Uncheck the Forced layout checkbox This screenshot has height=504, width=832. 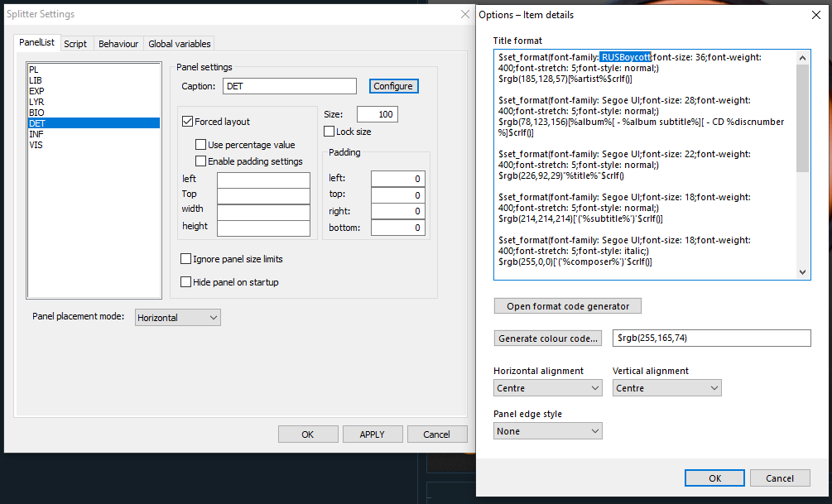coord(188,122)
